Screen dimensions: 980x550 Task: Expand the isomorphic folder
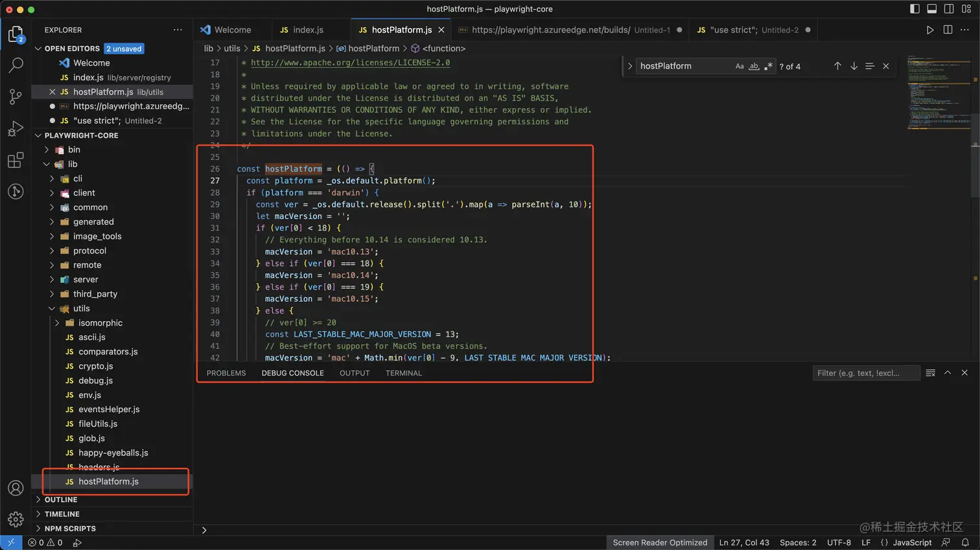pos(57,323)
